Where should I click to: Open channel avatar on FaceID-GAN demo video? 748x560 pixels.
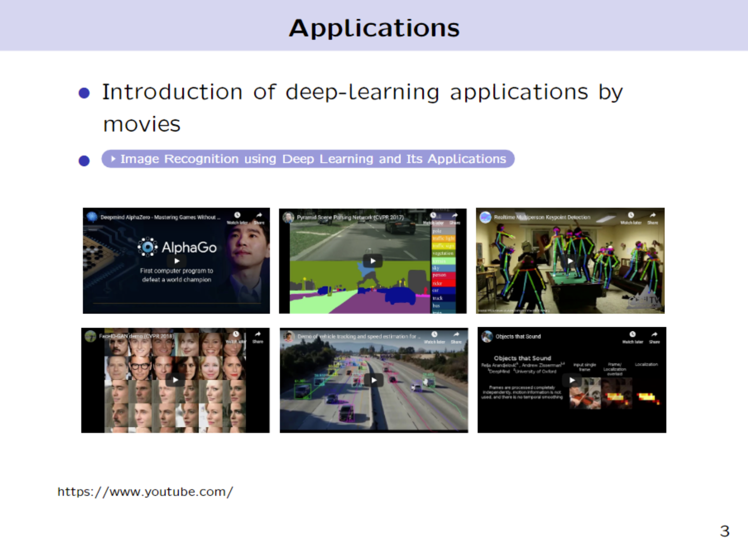[x=90, y=337]
